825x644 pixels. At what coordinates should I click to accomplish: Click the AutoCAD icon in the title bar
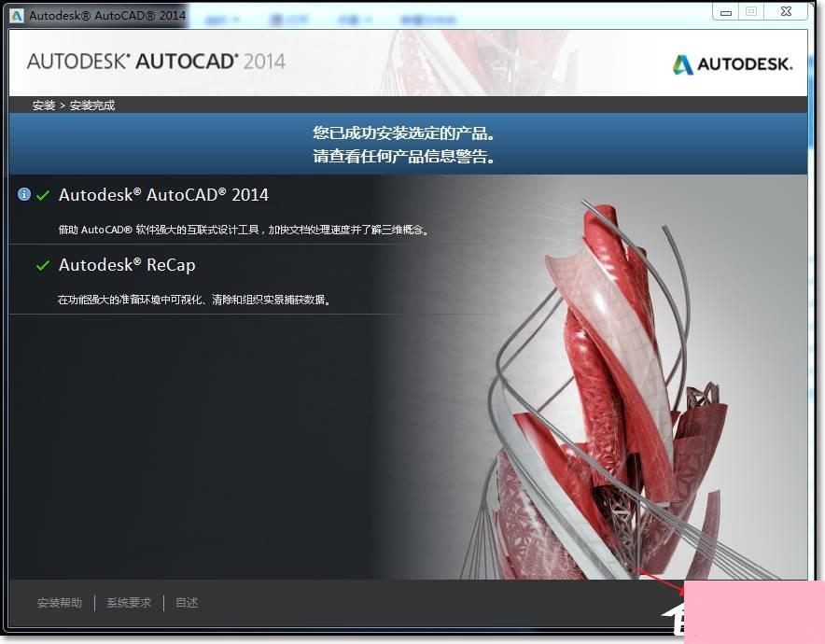click(17, 15)
